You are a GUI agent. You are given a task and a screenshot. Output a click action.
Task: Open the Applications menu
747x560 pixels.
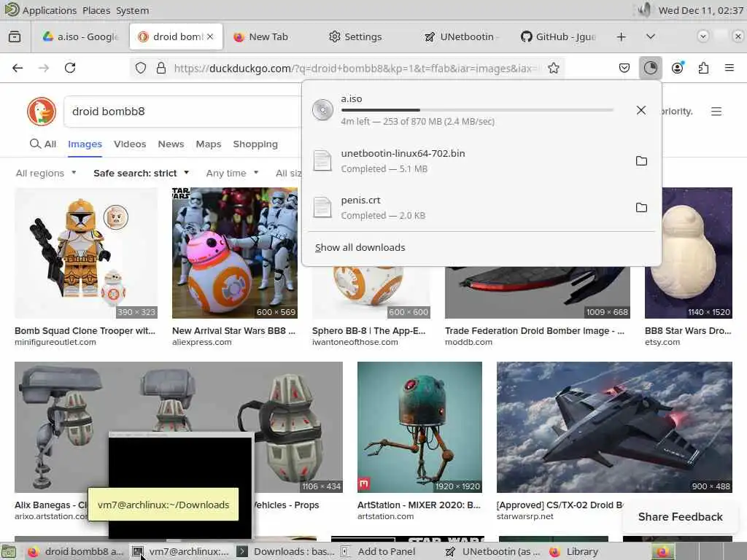[49, 10]
